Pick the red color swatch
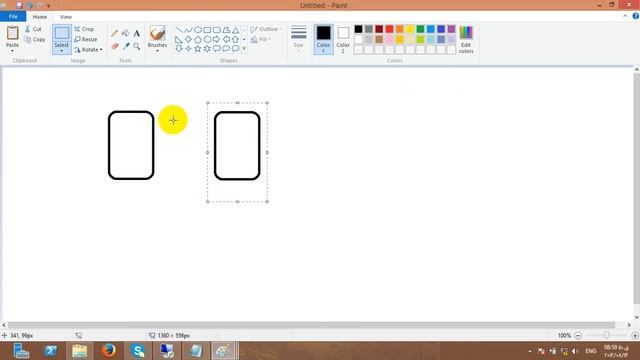This screenshot has width=640, height=360. [x=389, y=29]
